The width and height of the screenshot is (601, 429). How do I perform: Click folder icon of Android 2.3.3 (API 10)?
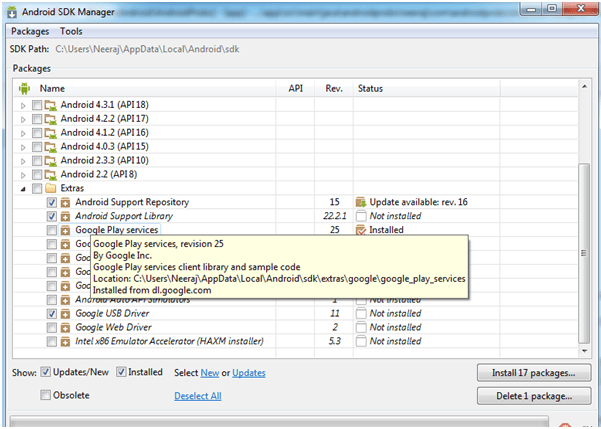click(50, 160)
